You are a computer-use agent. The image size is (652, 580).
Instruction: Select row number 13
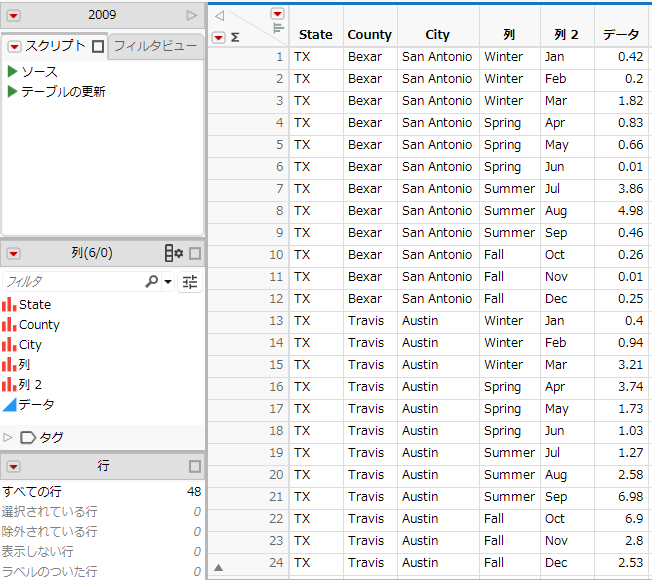(x=248, y=321)
